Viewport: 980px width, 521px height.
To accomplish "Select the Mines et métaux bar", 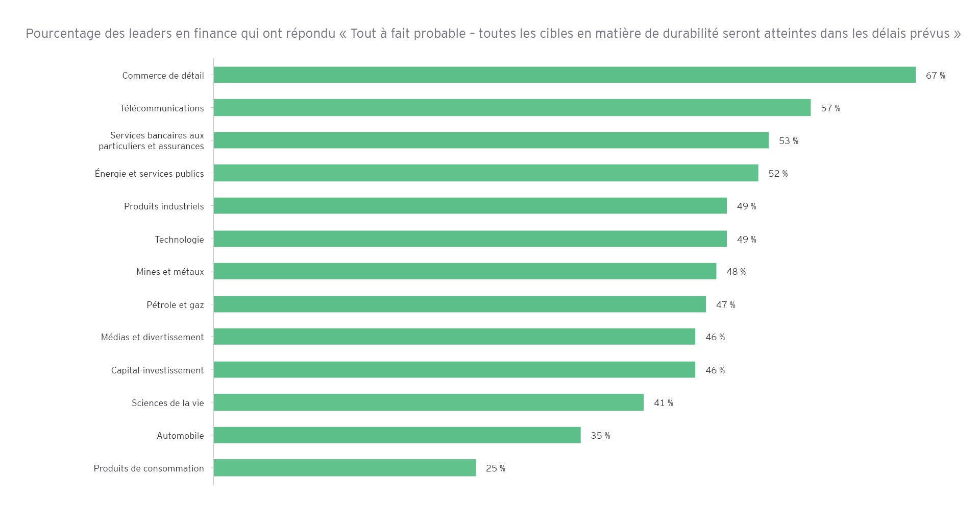I will (x=464, y=271).
